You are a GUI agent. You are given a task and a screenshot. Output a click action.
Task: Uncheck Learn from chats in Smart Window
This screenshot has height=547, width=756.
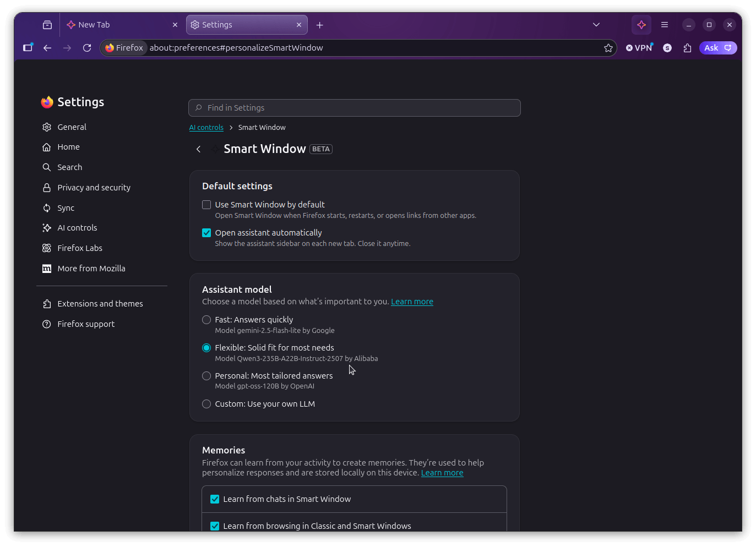click(x=215, y=499)
